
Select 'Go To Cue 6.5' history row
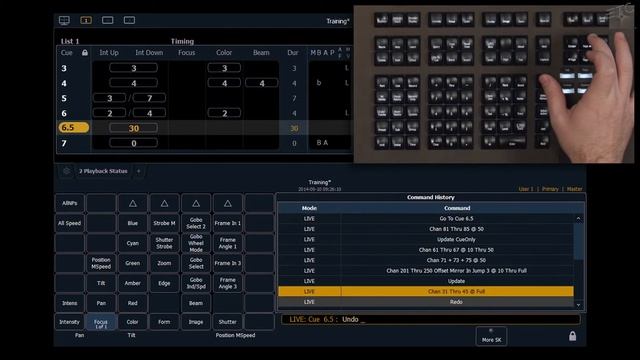click(x=426, y=219)
